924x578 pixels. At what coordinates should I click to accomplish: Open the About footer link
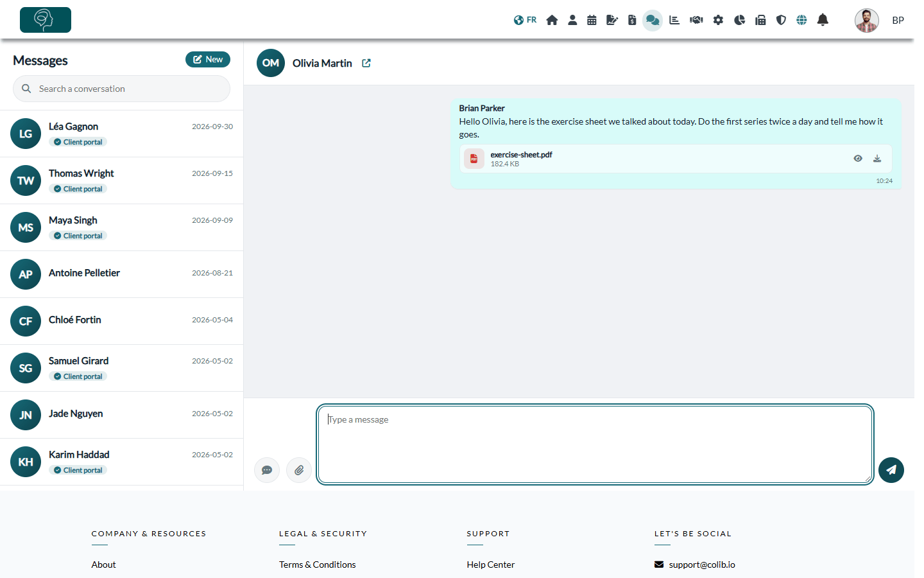pos(103,565)
